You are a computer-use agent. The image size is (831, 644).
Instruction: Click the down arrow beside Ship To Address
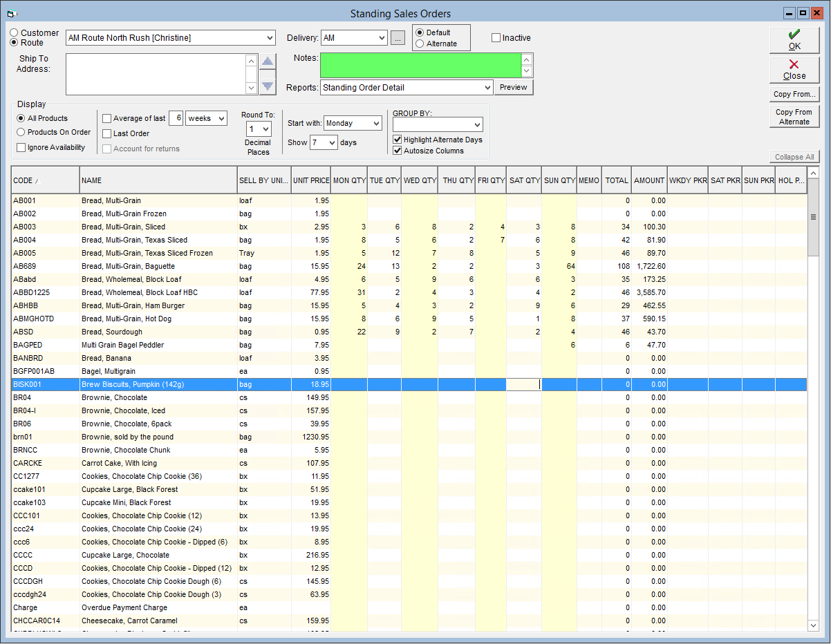[268, 86]
